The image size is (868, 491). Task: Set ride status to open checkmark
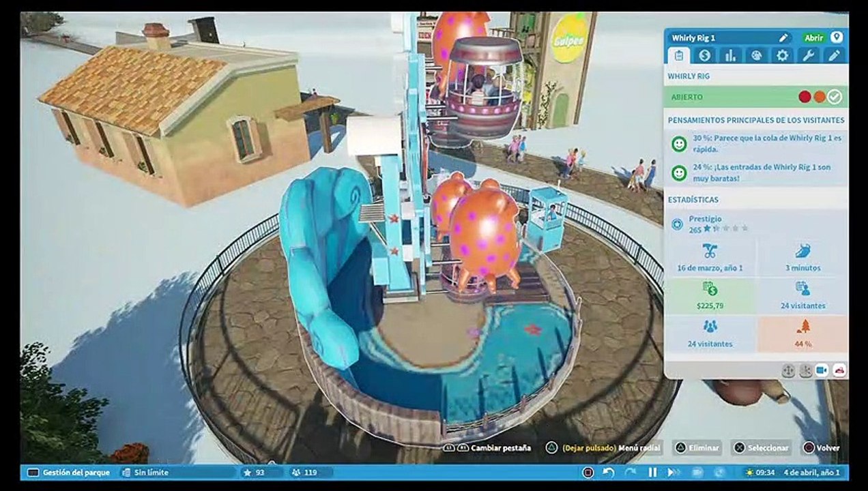pos(835,98)
